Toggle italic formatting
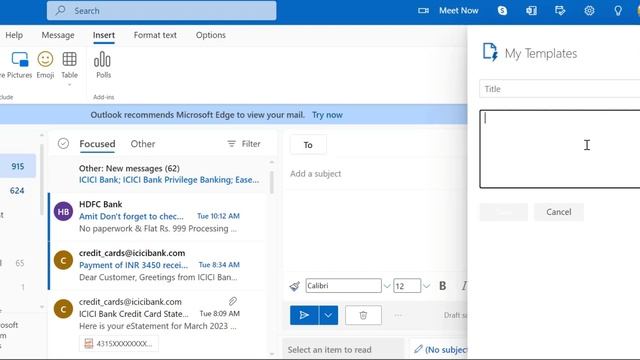Screen dimensions: 640x360 (464, 286)
